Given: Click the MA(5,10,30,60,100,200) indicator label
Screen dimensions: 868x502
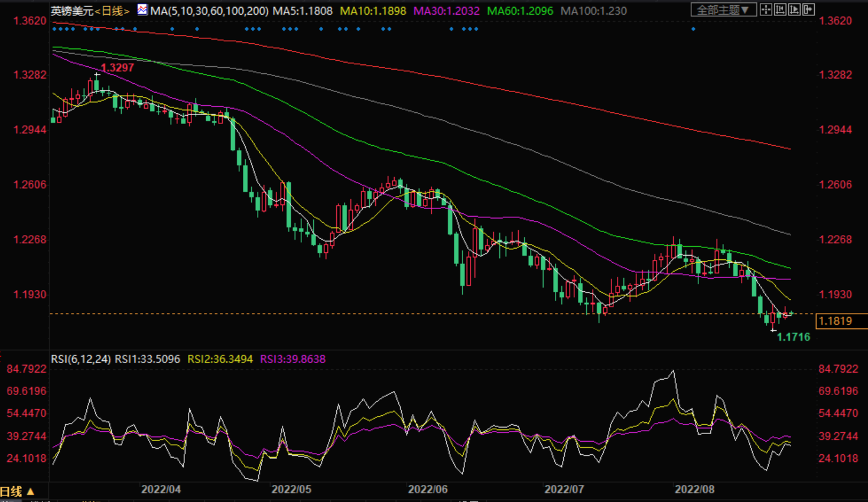Looking at the screenshot, I should coord(209,11).
